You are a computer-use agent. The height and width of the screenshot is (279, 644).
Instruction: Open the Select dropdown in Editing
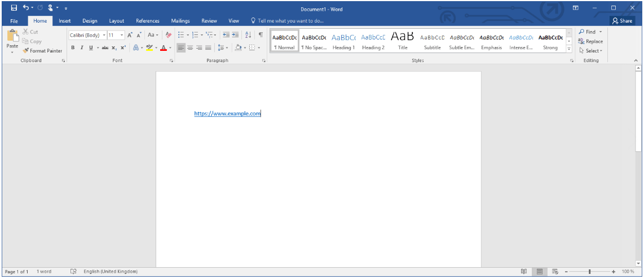click(590, 51)
